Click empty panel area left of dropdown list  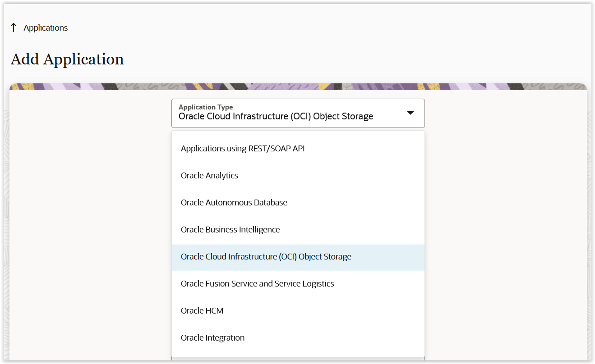pyautogui.click(x=90, y=225)
